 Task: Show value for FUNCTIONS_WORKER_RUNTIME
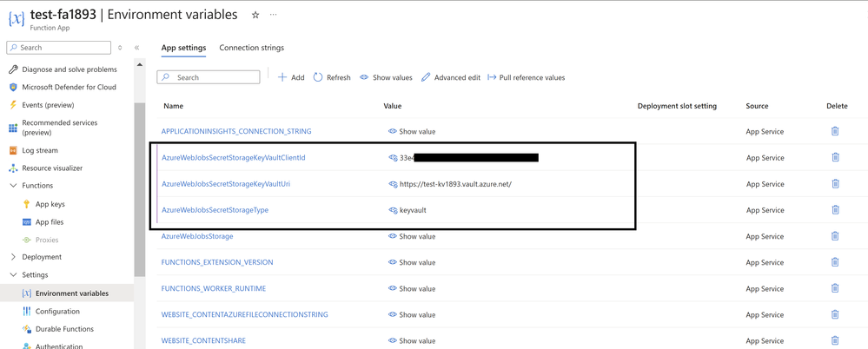(x=412, y=288)
